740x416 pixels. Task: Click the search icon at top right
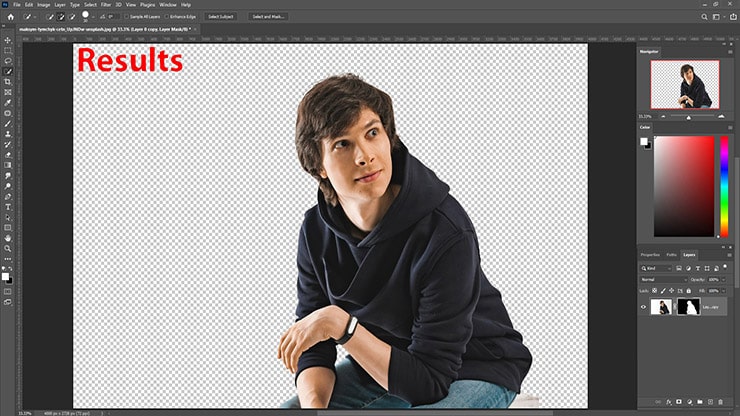pos(704,17)
